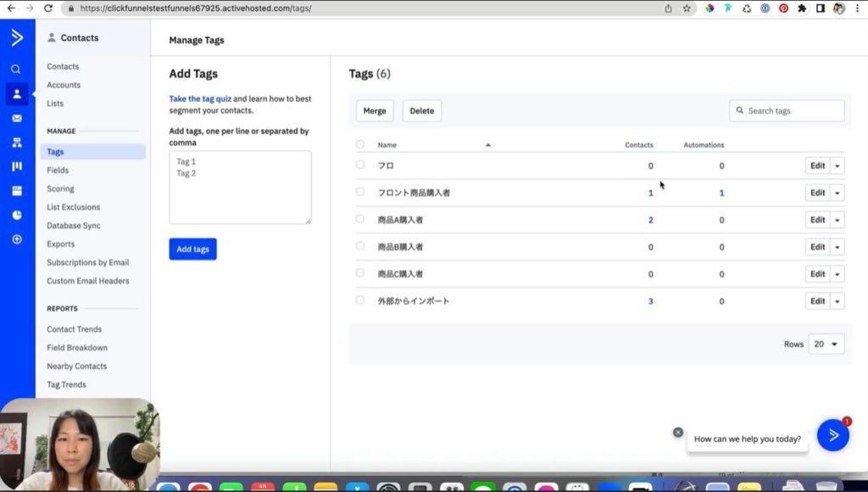
Task: Expand the Edit arrow for 商品C購入者
Action: 837,274
